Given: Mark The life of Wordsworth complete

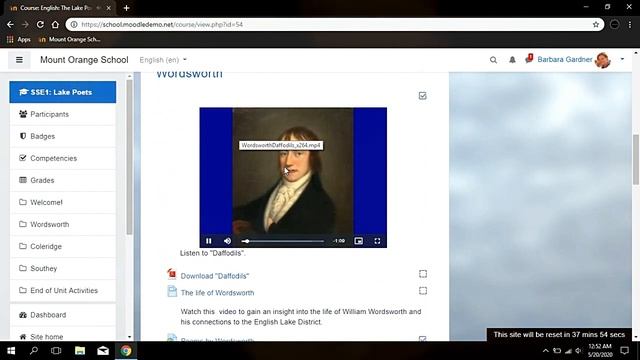Looking at the screenshot, I should point(423,291).
